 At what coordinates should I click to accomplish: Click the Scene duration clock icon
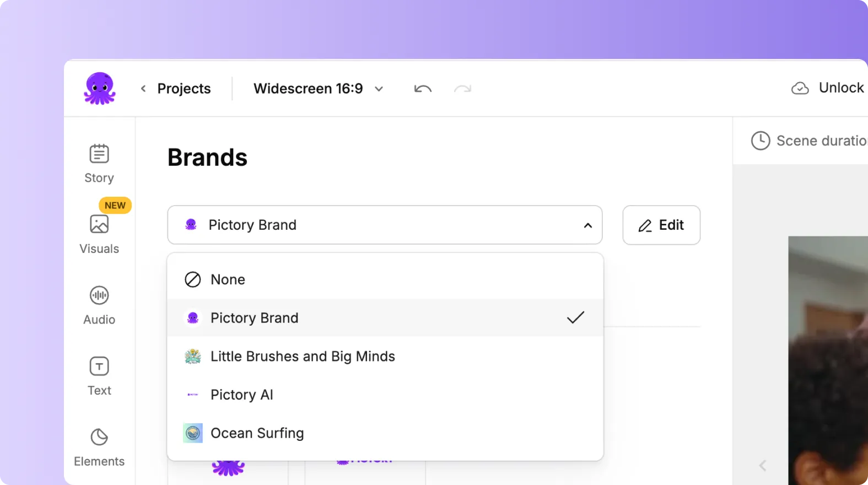[761, 141]
